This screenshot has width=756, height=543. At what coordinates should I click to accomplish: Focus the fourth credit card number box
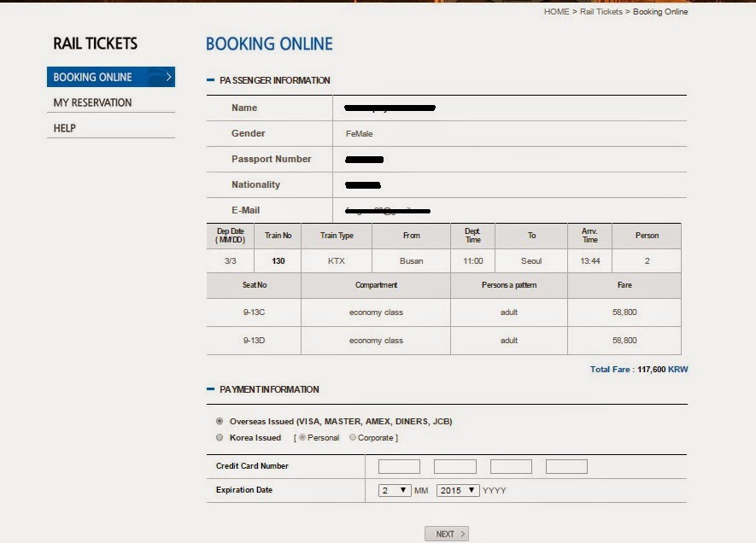566,466
